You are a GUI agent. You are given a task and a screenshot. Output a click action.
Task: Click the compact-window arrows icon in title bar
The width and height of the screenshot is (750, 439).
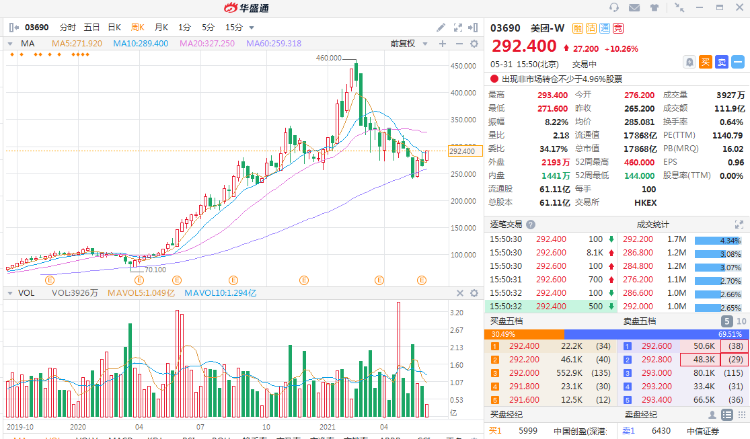(x=679, y=7)
